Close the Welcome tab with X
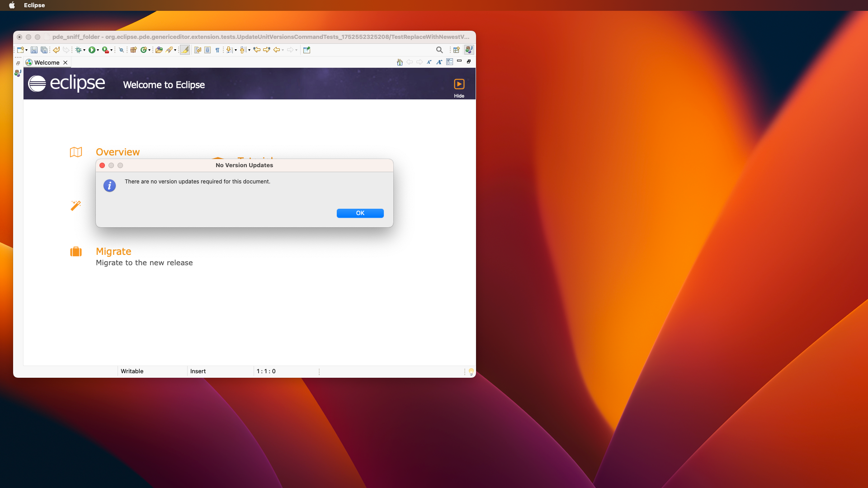 tap(66, 62)
